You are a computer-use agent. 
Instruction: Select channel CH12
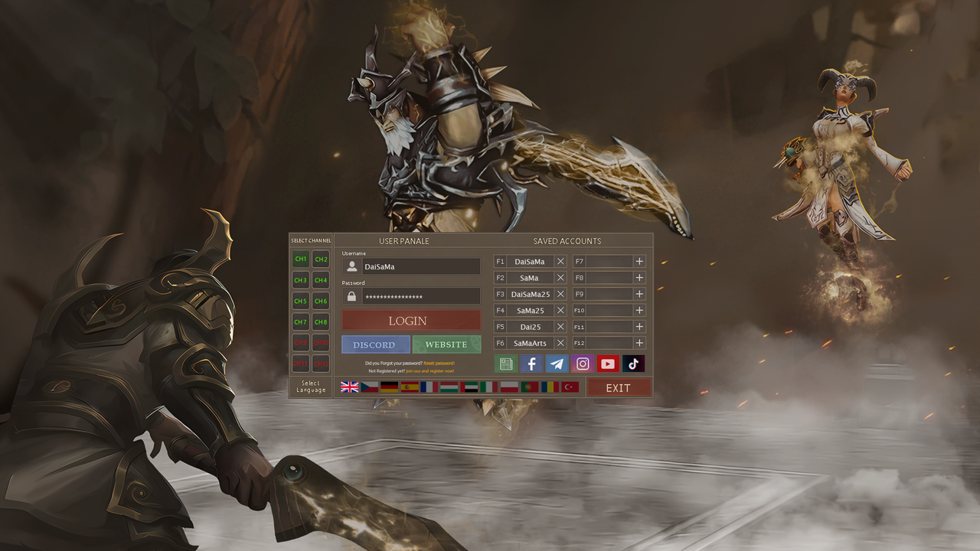(320, 364)
